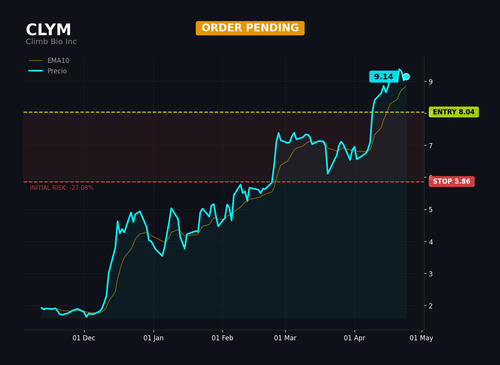This screenshot has height=365, width=500.
Task: Click the y-axis value 2
Action: click(x=431, y=306)
